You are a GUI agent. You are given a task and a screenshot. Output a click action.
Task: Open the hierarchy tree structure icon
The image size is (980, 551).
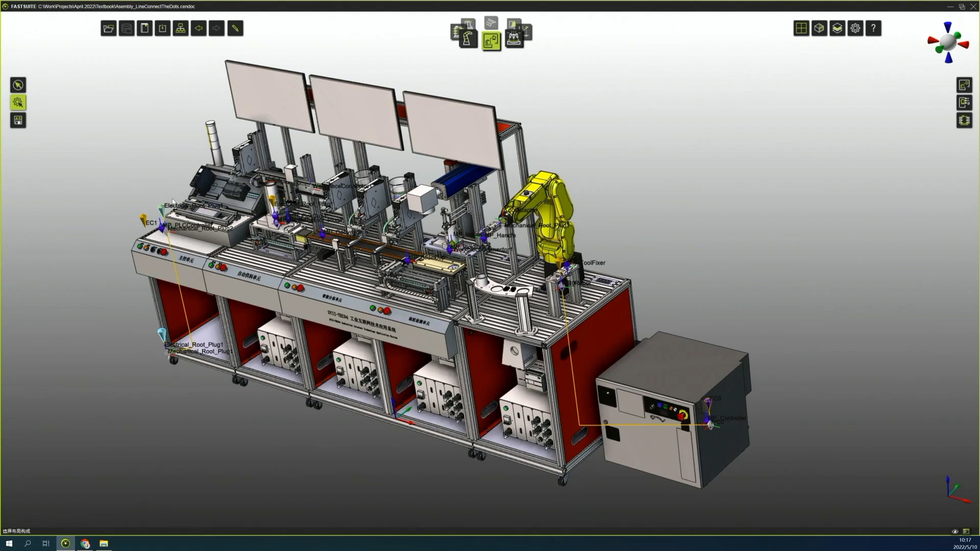point(181,29)
